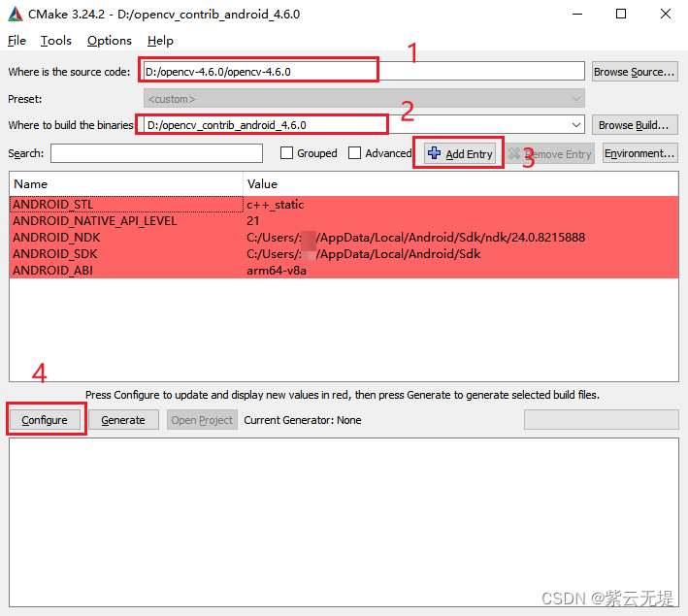Maximize the CMake window
The height and width of the screenshot is (616, 688).
coord(621,14)
